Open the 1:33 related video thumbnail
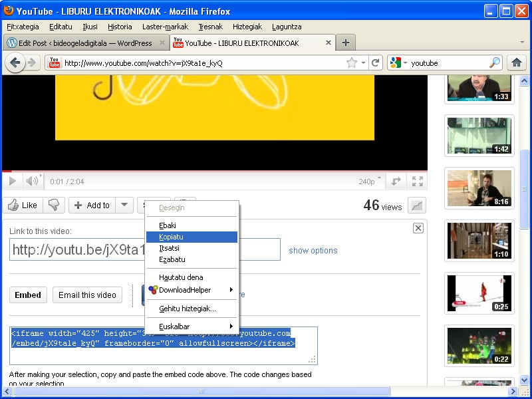This screenshot has height=399, width=532. pos(479,88)
